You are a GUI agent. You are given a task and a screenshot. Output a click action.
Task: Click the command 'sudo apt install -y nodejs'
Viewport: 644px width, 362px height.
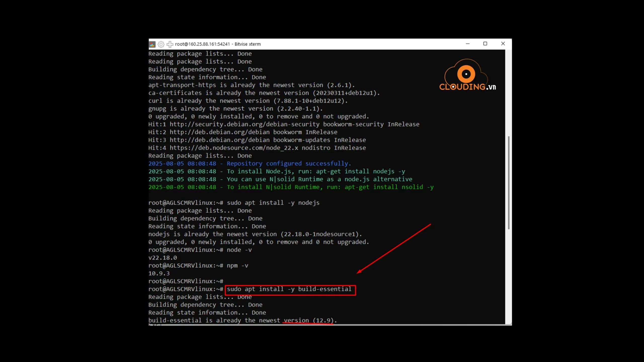[x=273, y=203]
